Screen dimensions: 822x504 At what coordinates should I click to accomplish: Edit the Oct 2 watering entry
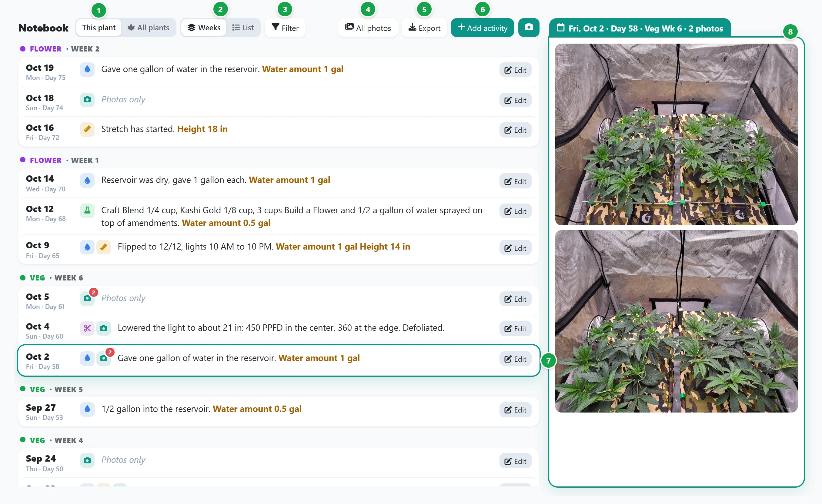515,359
